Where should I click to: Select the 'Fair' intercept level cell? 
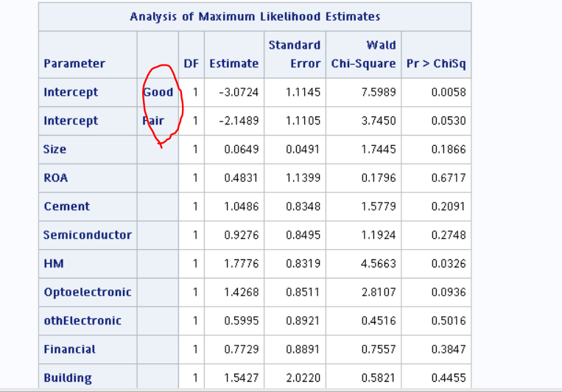pos(153,121)
